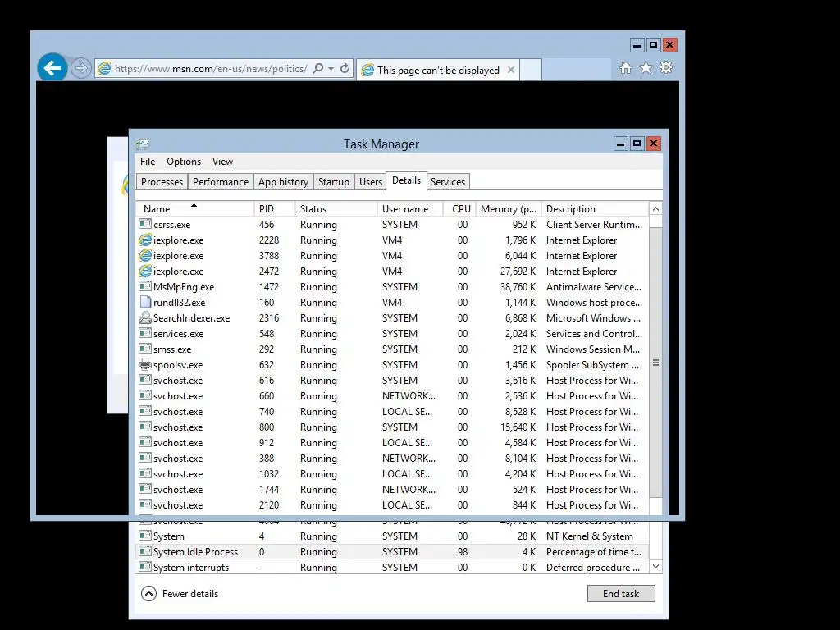Open Task Manager File menu
The image size is (840, 630).
click(x=148, y=162)
